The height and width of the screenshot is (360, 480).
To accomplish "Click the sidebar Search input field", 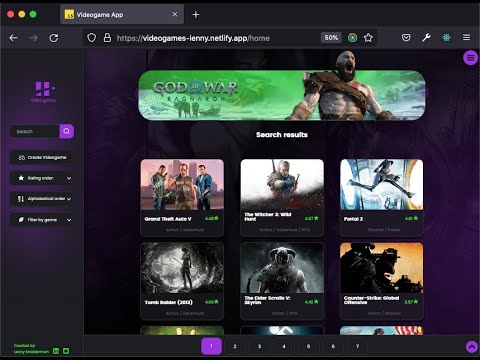I will [35, 131].
